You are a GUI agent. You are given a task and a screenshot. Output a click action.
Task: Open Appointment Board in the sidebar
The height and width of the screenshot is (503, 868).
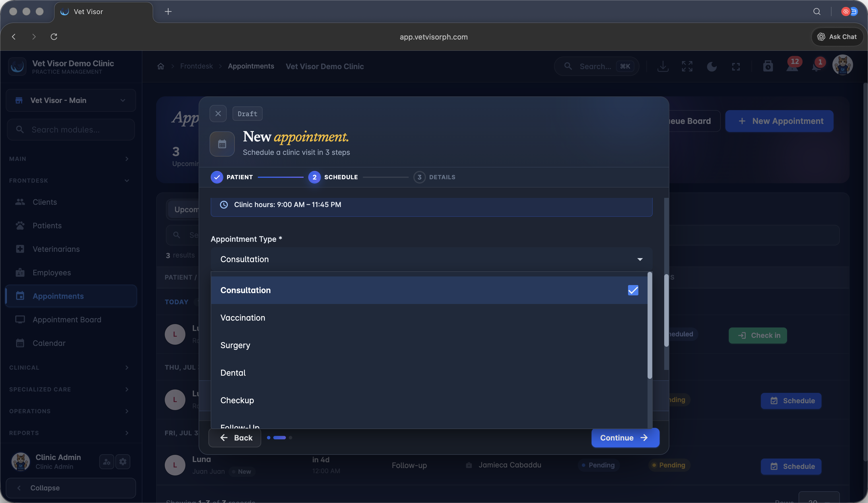(x=71, y=320)
